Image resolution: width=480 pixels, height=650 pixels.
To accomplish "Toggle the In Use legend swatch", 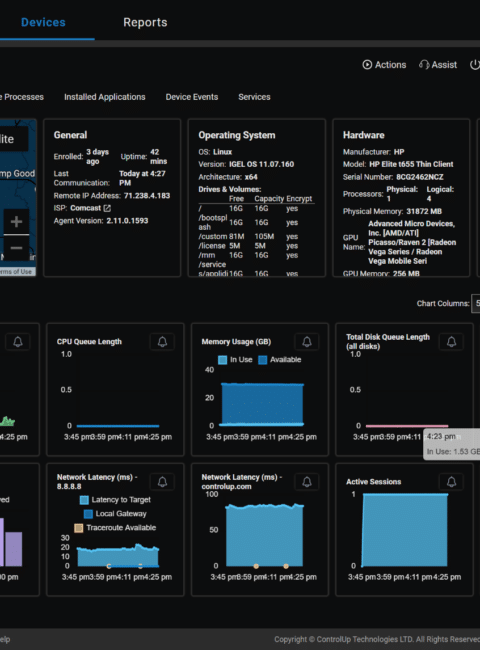I will (223, 360).
